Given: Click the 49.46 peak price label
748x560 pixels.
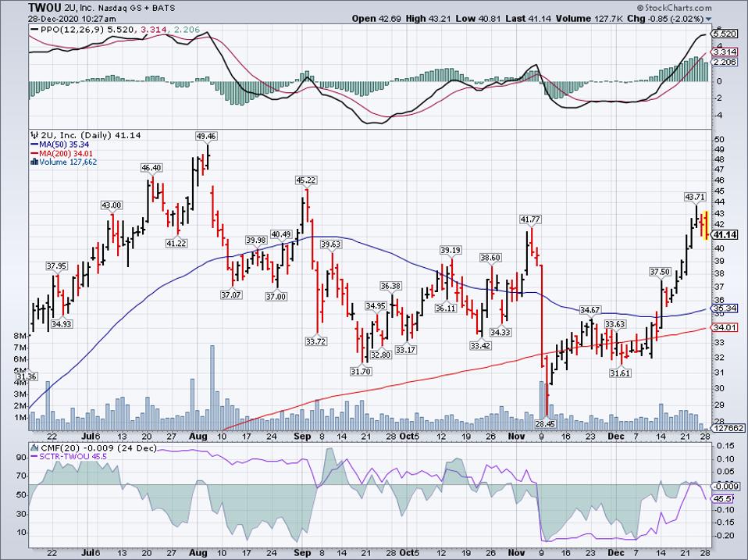Looking at the screenshot, I should (x=206, y=136).
